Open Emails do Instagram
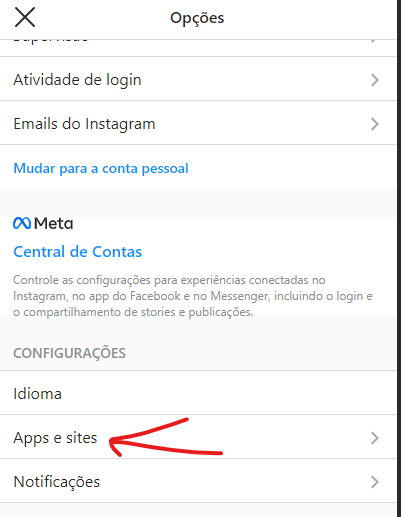Image resolution: width=401 pixels, height=517 pixels. 198,123
